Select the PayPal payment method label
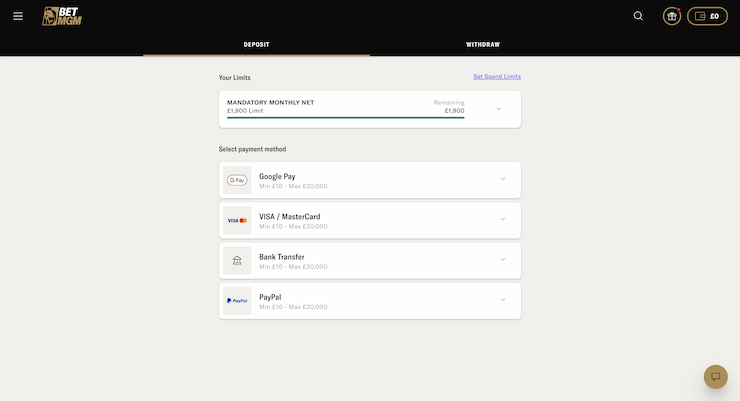This screenshot has height=401, width=740. 270,296
